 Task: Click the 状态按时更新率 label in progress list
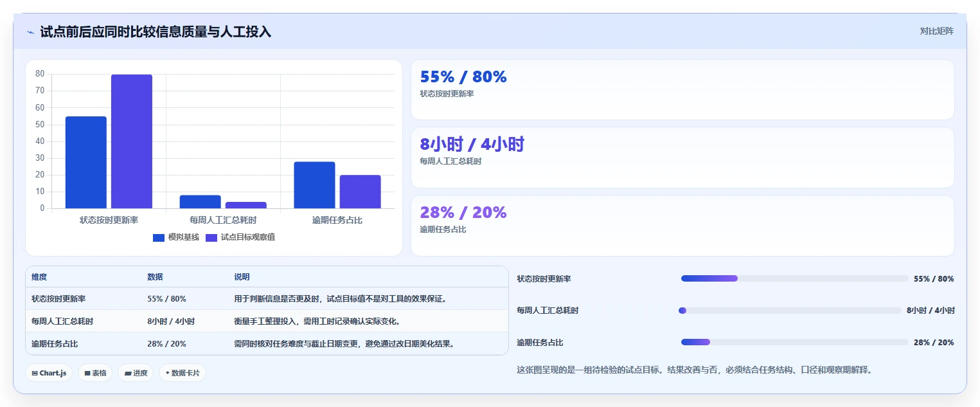coord(544,279)
